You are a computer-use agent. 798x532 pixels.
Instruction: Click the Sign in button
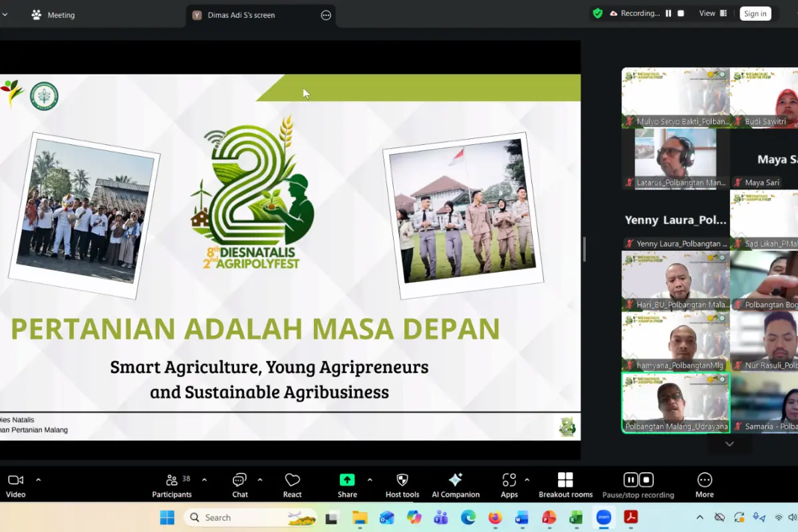click(755, 13)
